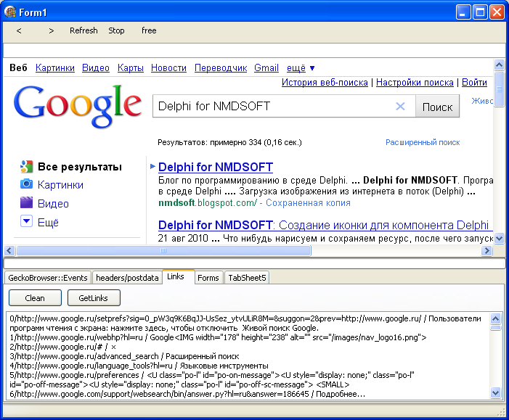
Task: Click the GetLinks button
Action: (x=94, y=297)
